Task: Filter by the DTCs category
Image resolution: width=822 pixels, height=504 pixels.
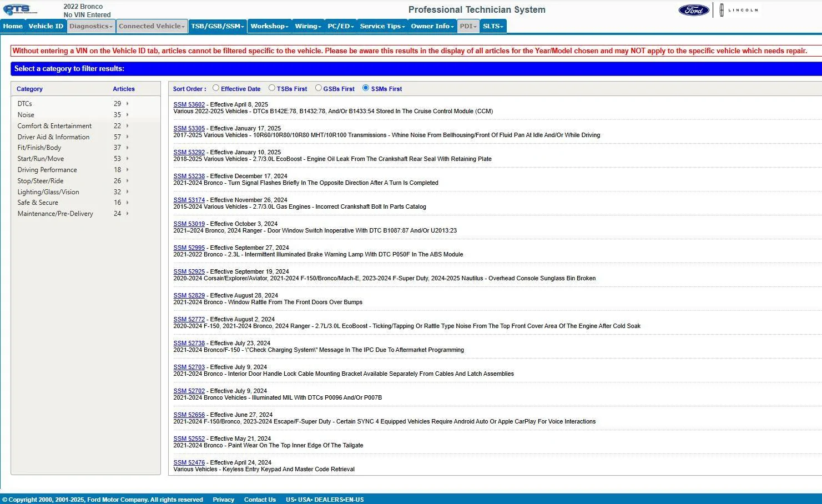Action: tap(25, 104)
